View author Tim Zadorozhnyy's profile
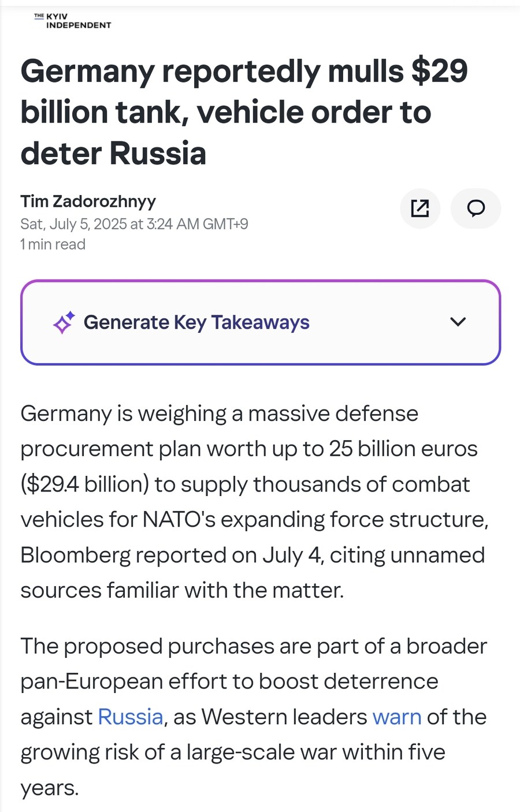Screen dimensions: 520x812 click(x=88, y=201)
